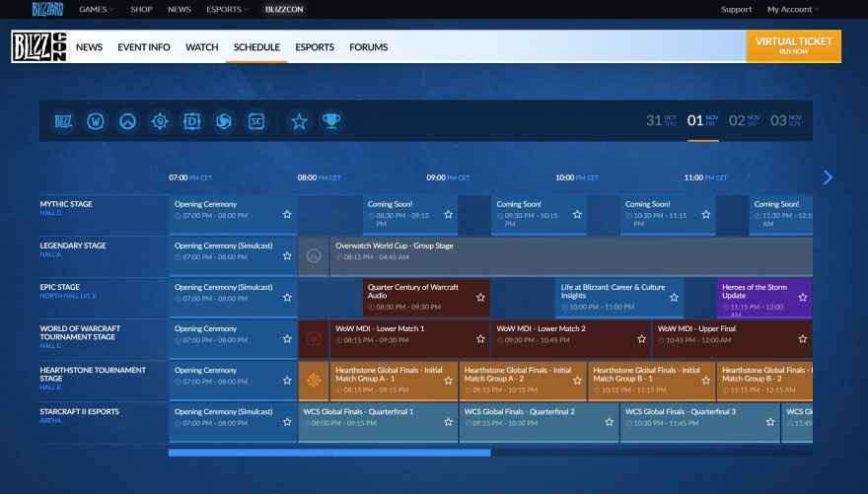Show favorites with star filter icon
868x494 pixels.
299,121
